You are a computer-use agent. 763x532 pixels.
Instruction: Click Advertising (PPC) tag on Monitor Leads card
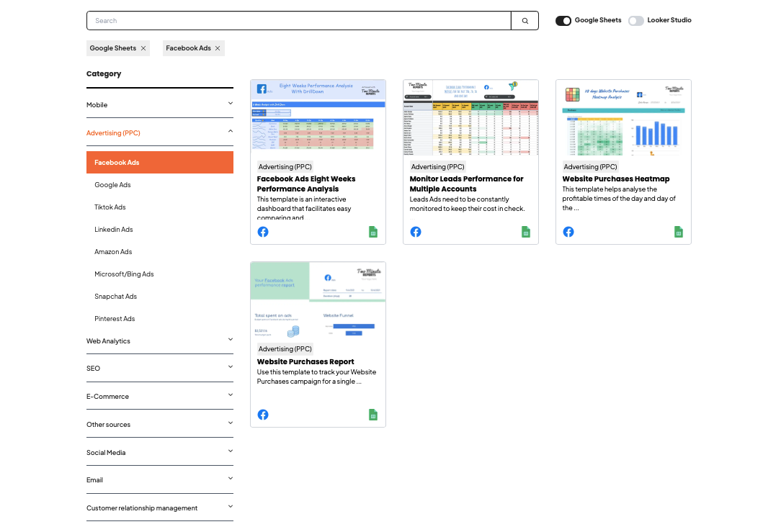tap(437, 167)
